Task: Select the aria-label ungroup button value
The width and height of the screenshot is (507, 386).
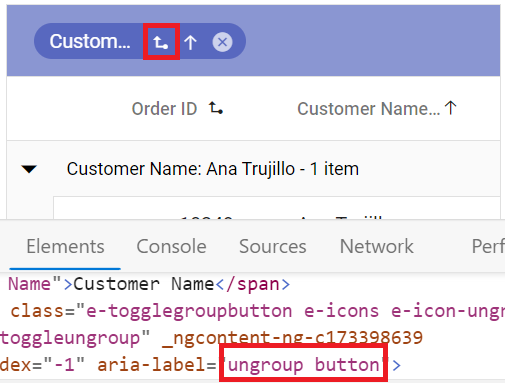Action: coord(303,364)
